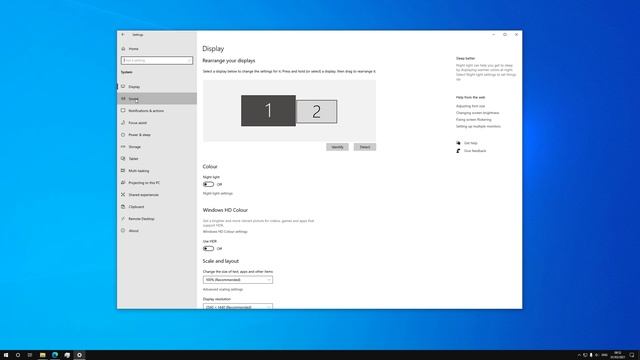Image resolution: width=640 pixels, height=360 pixels.
Task: Go back with the Settings back arrow
Action: point(123,35)
